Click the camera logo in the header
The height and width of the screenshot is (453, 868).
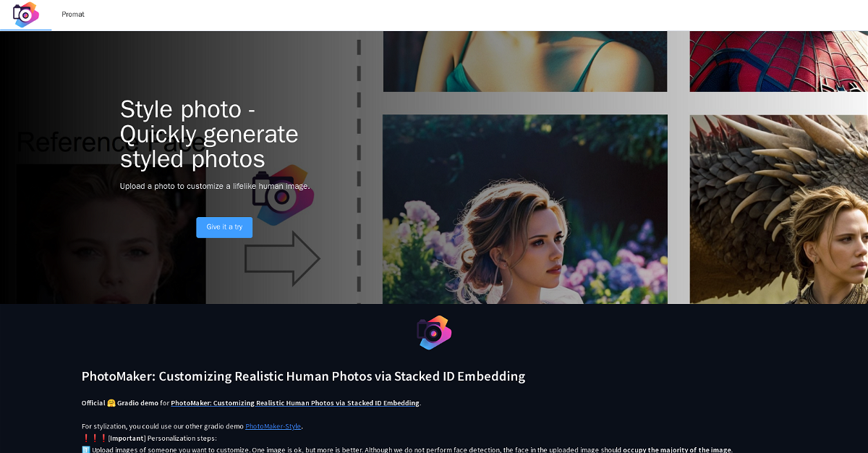26,14
